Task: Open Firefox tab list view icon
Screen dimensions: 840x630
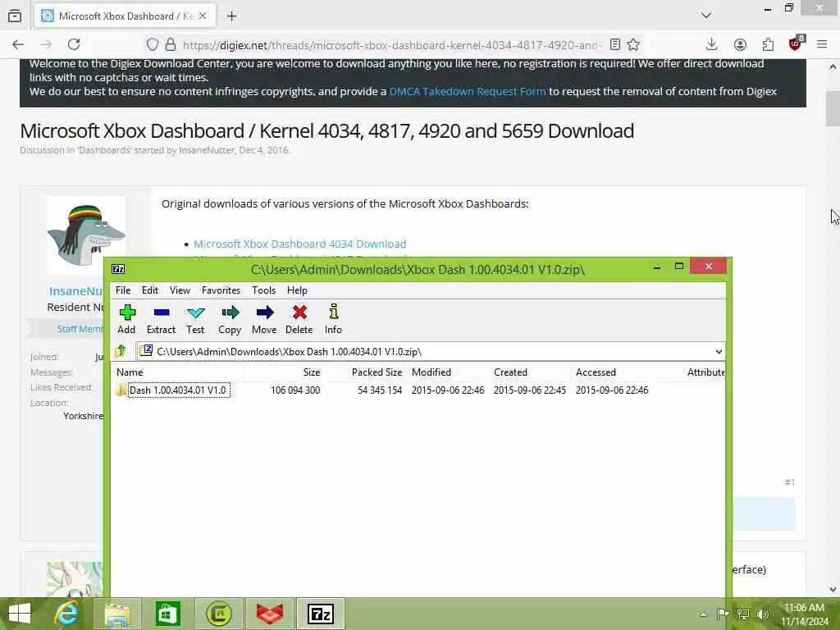Action: coord(15,16)
